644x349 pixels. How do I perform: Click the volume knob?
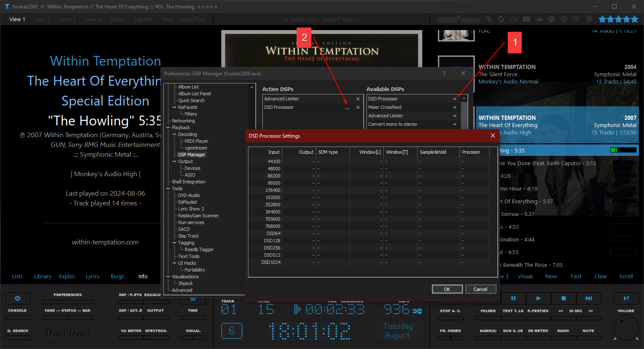(x=626, y=327)
